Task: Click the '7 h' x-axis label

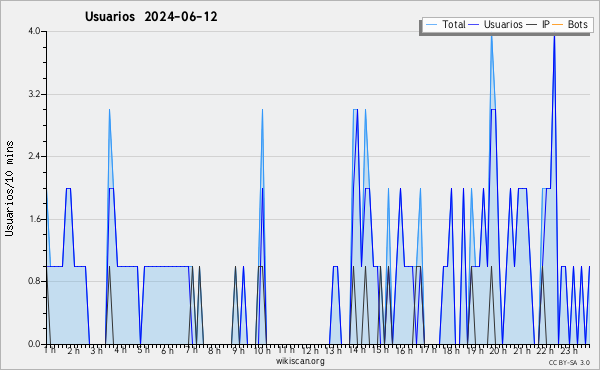Action: [191, 350]
